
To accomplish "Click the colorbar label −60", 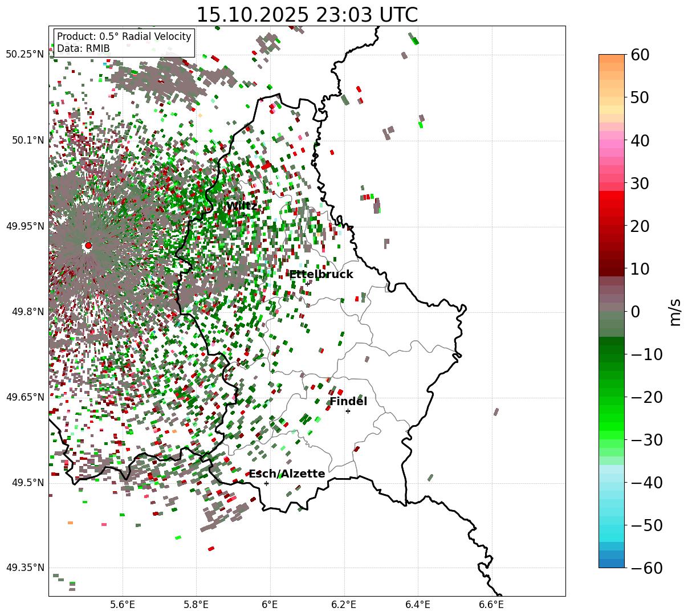I will coord(646,568).
